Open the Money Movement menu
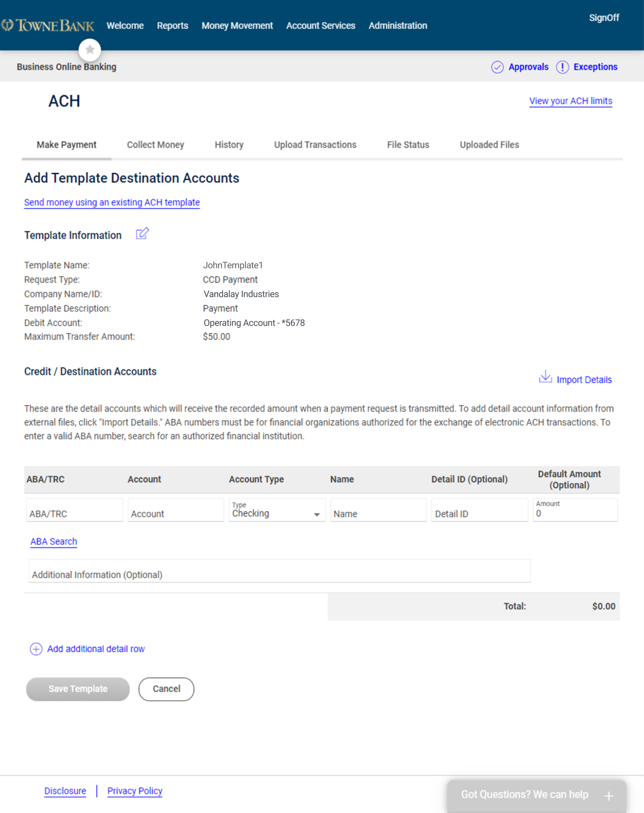The image size is (644, 813). point(237,26)
